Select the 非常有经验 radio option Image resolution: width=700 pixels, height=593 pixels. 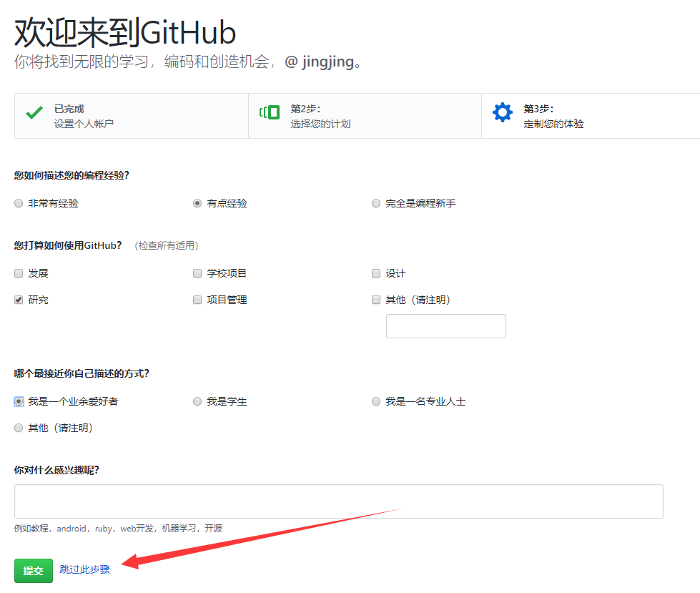click(x=19, y=204)
